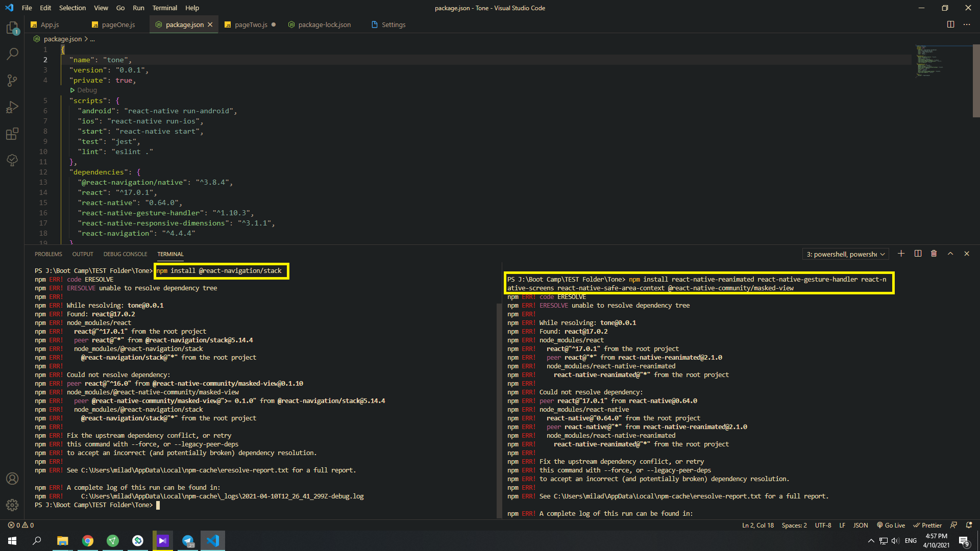The width and height of the screenshot is (980, 551).
Task: Create a new terminal with plus icon
Action: (x=901, y=254)
